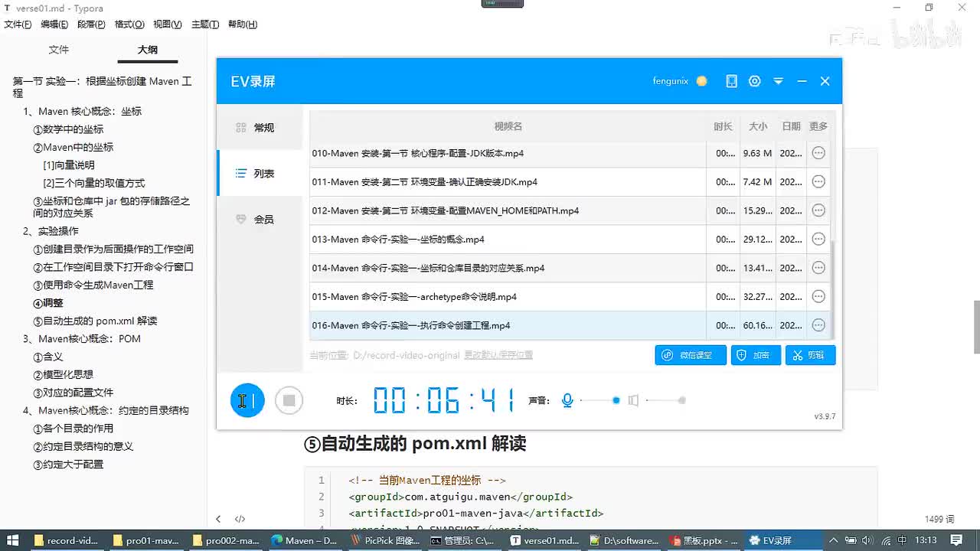Image resolution: width=980 pixels, height=551 pixels.
Task: Switch to Maven Edge browser taskbar item
Action: pyautogui.click(x=305, y=540)
